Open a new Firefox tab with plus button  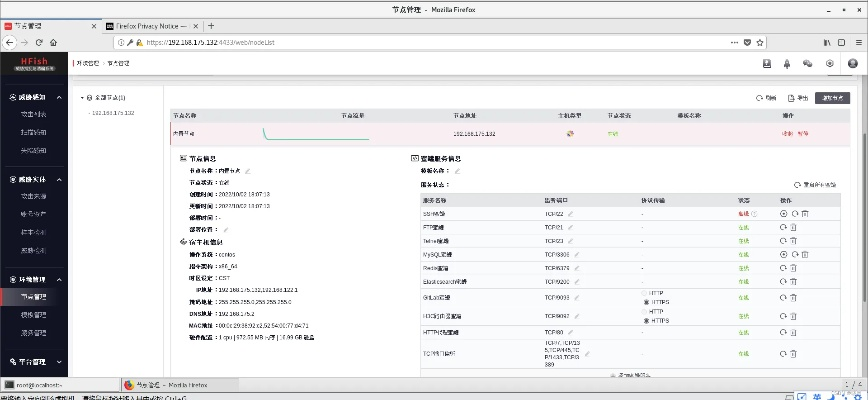211,26
